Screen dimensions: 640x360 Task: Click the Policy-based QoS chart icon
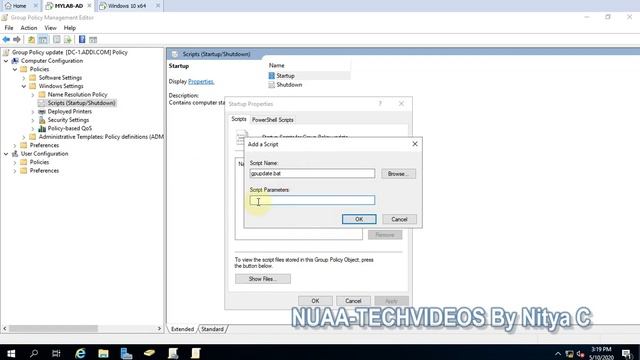(x=42, y=128)
